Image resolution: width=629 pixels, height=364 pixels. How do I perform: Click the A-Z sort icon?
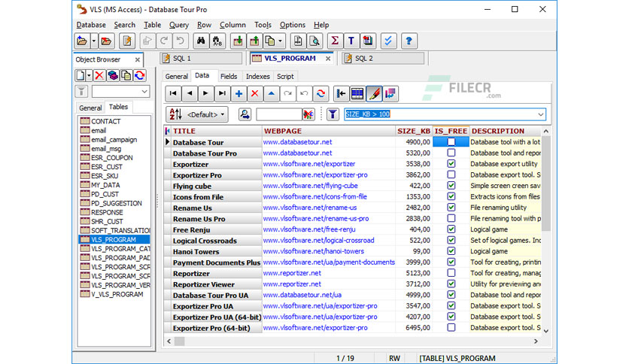[176, 114]
